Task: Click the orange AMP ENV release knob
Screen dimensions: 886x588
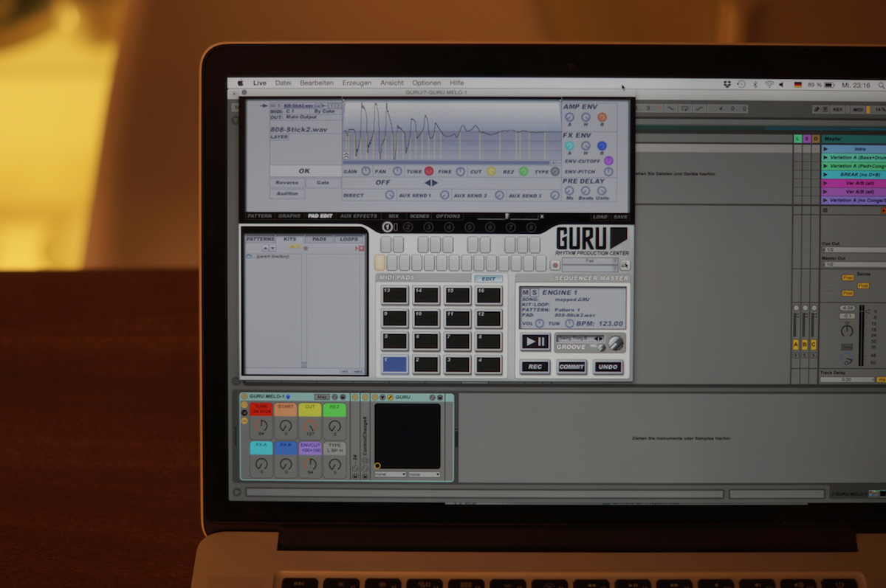Action: click(x=602, y=117)
